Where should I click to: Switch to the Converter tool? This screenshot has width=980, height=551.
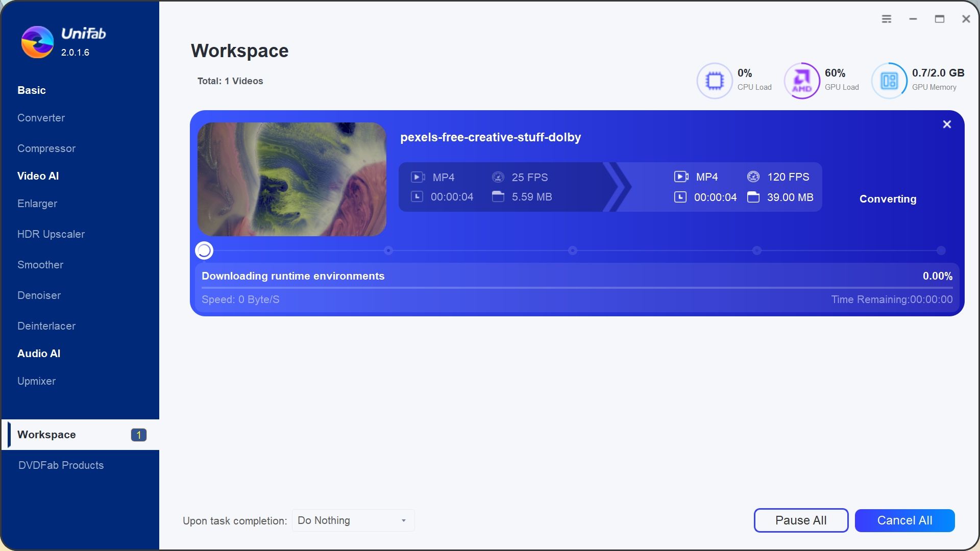click(41, 118)
